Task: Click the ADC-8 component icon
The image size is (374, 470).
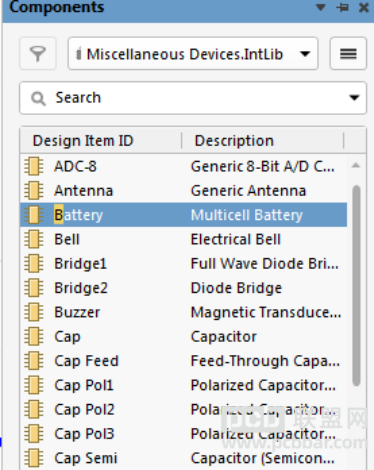Action: pyautogui.click(x=34, y=166)
